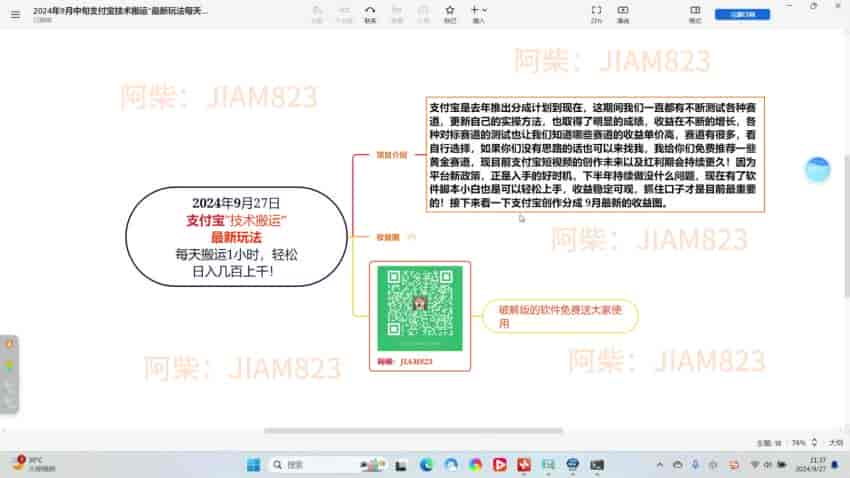Click the green QR code image
This screenshot has width=850, height=478.
(x=420, y=308)
